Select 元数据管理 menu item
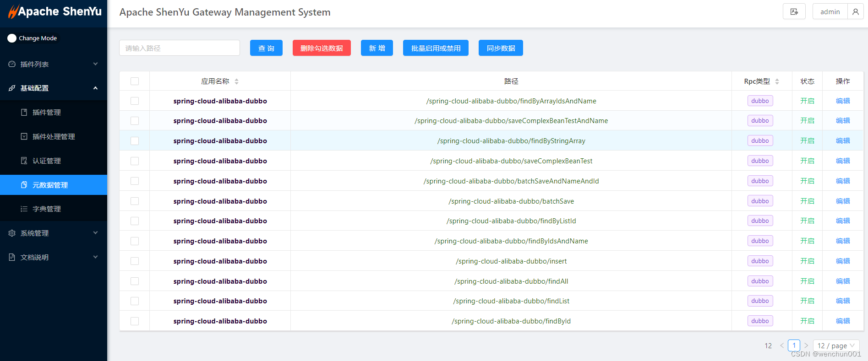 tap(54, 185)
